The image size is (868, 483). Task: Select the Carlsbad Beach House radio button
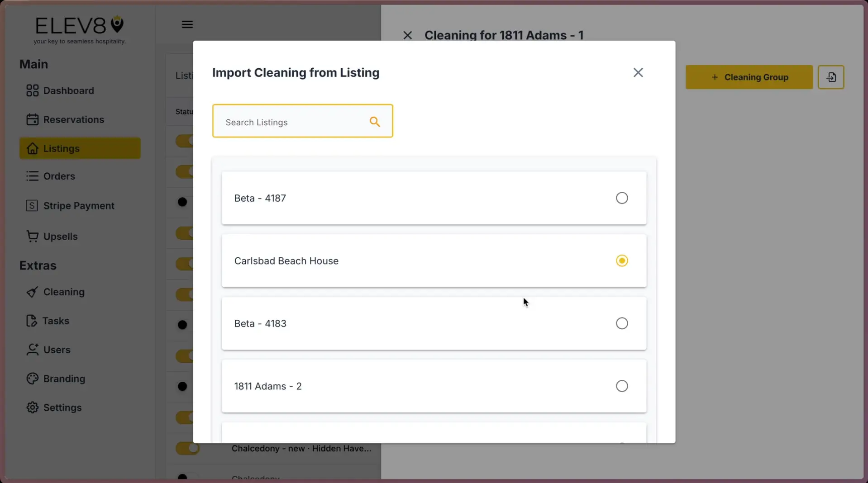tap(622, 260)
